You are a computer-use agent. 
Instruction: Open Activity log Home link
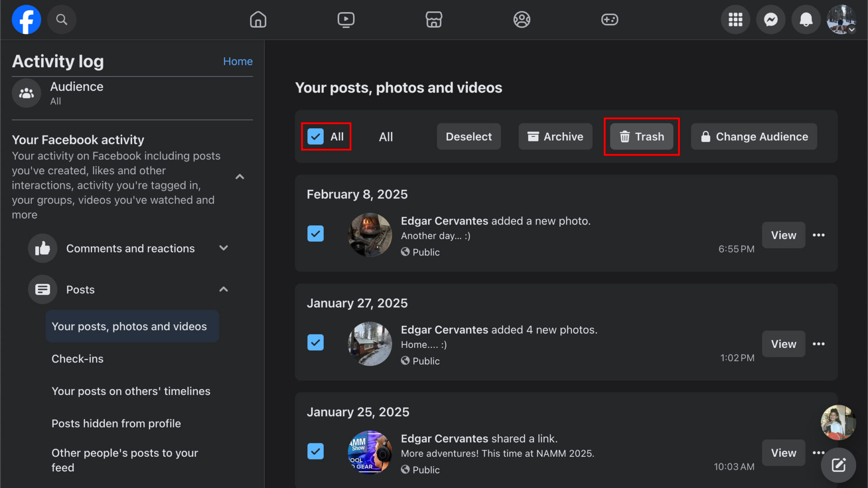tap(238, 61)
